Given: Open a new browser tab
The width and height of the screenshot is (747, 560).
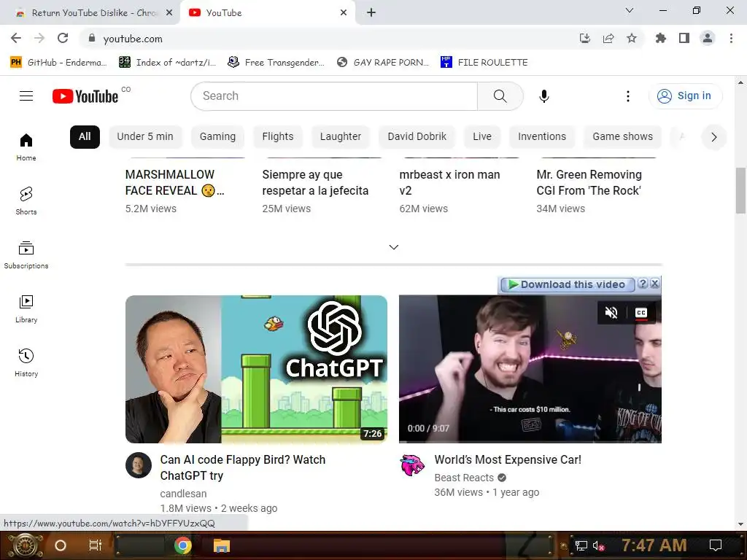Looking at the screenshot, I should pyautogui.click(x=371, y=13).
